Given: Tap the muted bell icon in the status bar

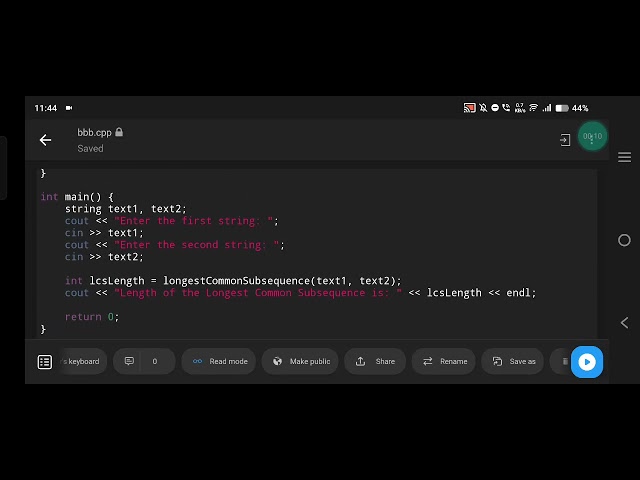Looking at the screenshot, I should click(483, 108).
